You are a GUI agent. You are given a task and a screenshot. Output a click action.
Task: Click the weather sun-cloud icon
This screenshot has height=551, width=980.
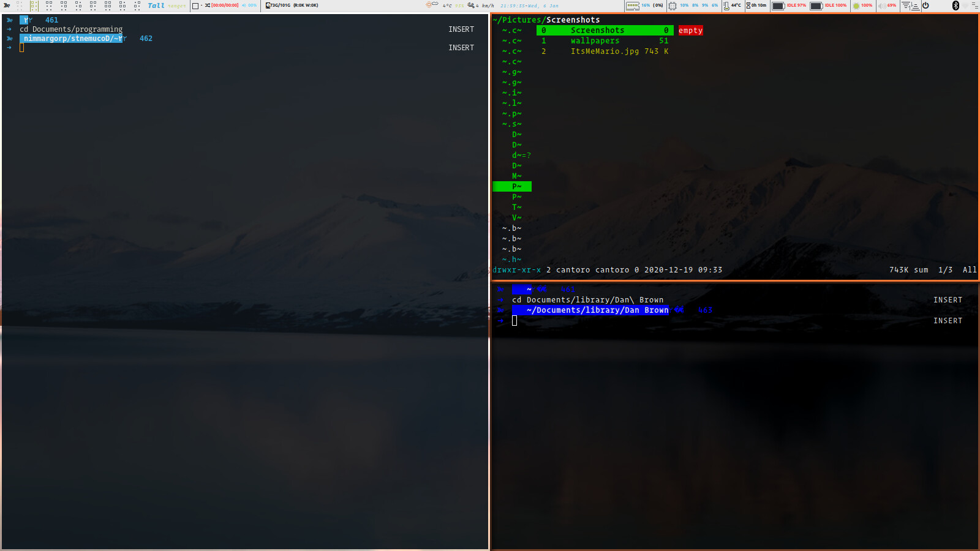[432, 5]
